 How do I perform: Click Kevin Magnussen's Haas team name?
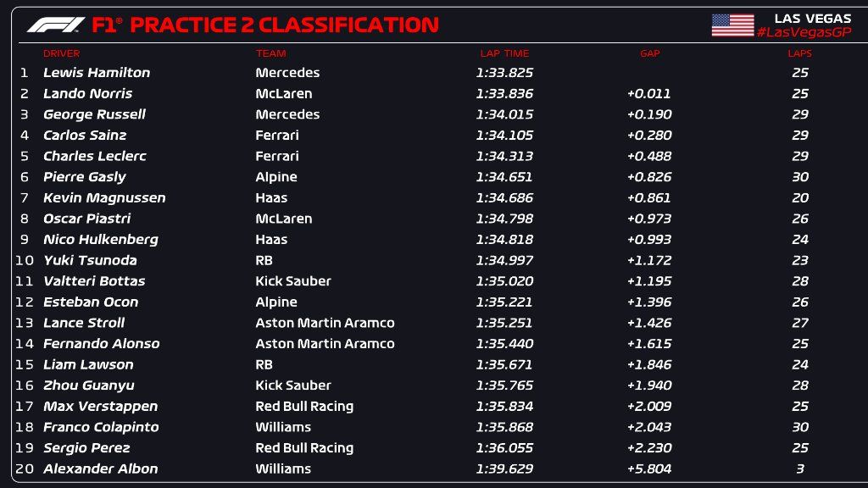pyautogui.click(x=271, y=198)
